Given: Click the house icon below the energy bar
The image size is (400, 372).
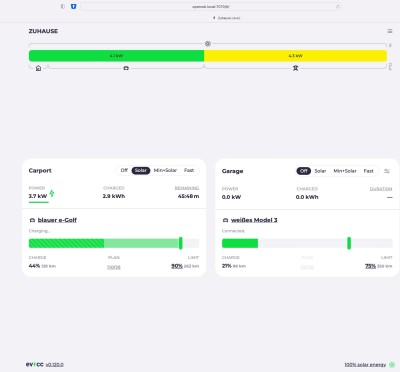Looking at the screenshot, I should tap(38, 68).
